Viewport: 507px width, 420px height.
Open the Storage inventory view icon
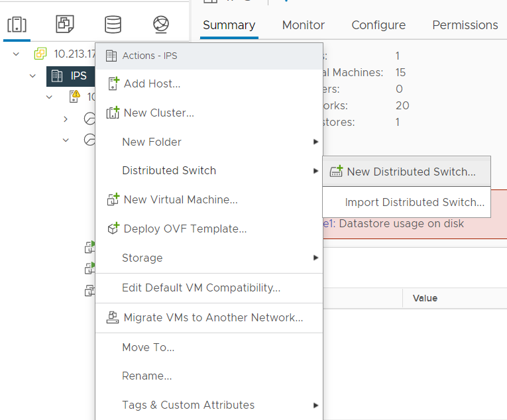pos(113,25)
